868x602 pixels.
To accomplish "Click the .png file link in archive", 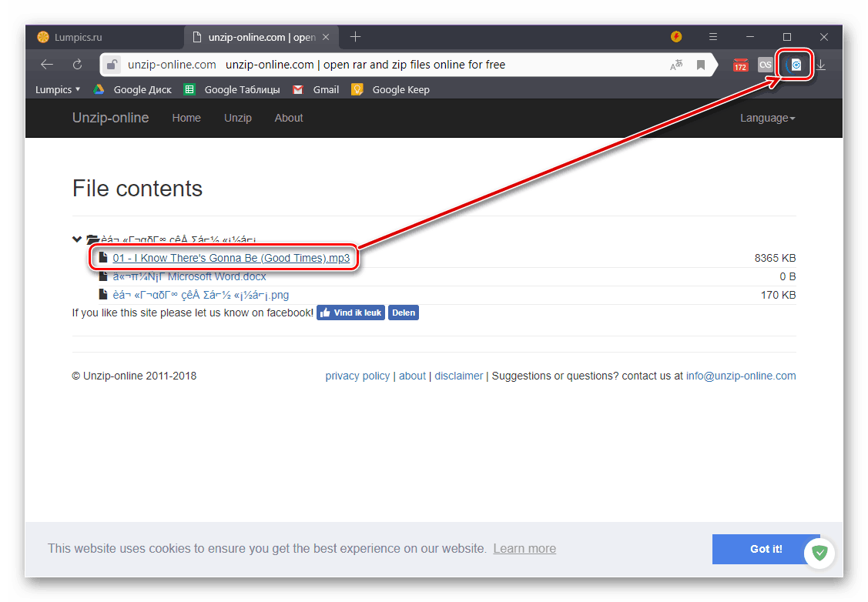I will point(201,295).
